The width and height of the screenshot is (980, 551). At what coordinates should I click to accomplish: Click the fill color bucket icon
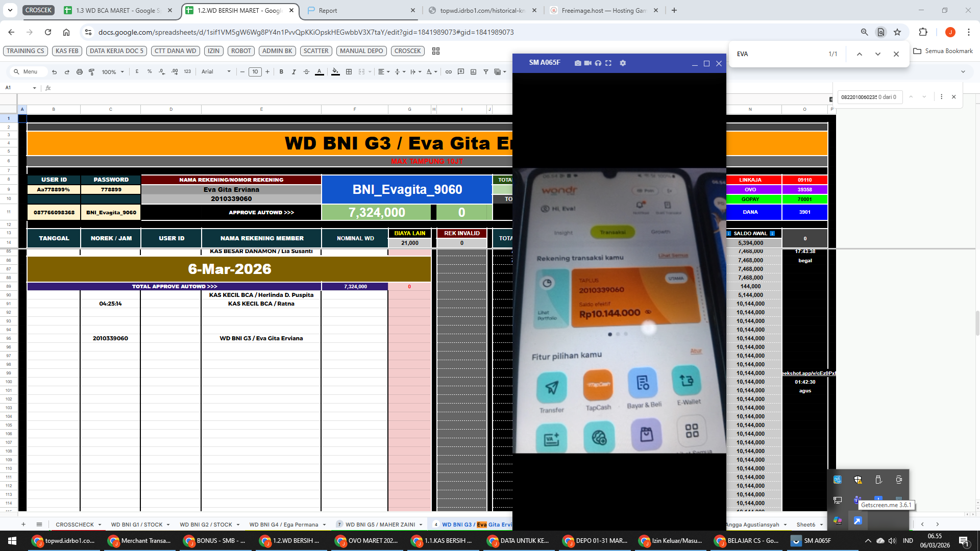click(335, 72)
